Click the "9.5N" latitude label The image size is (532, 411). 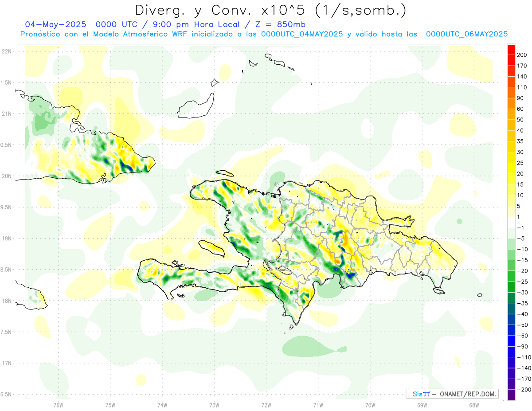(7, 207)
